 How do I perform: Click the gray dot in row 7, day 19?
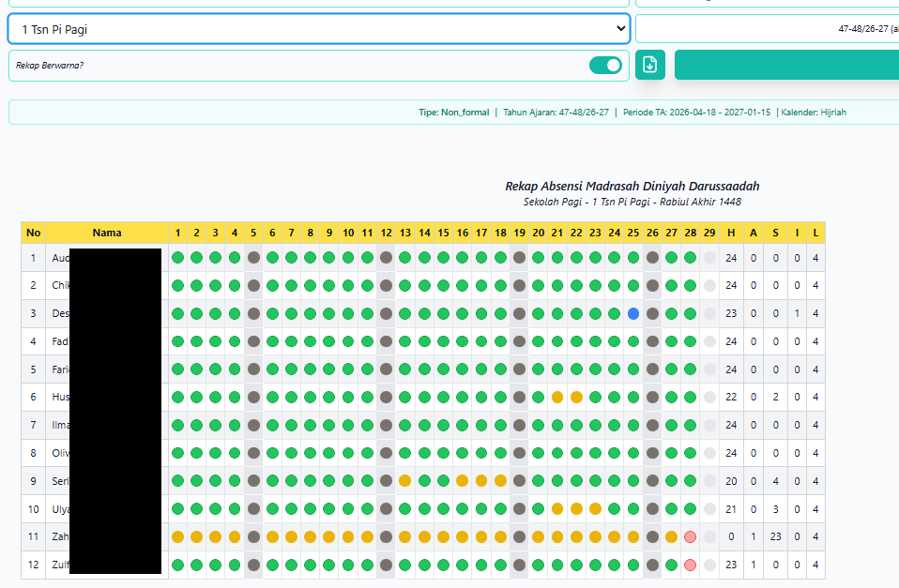[x=520, y=425]
